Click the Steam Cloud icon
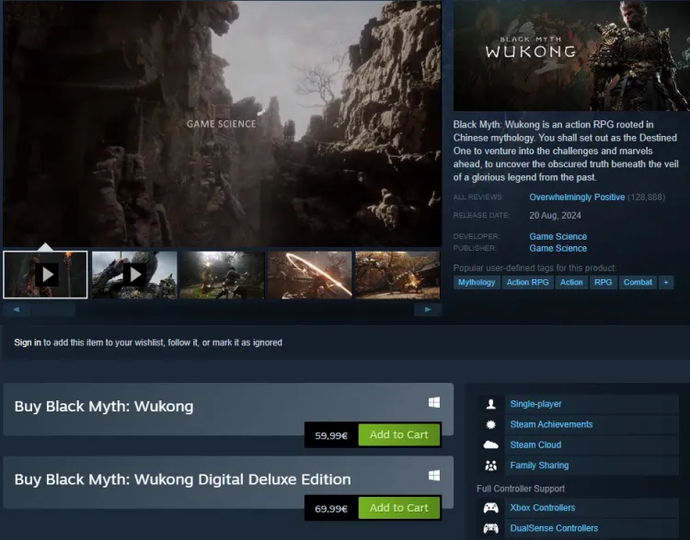 tap(490, 445)
